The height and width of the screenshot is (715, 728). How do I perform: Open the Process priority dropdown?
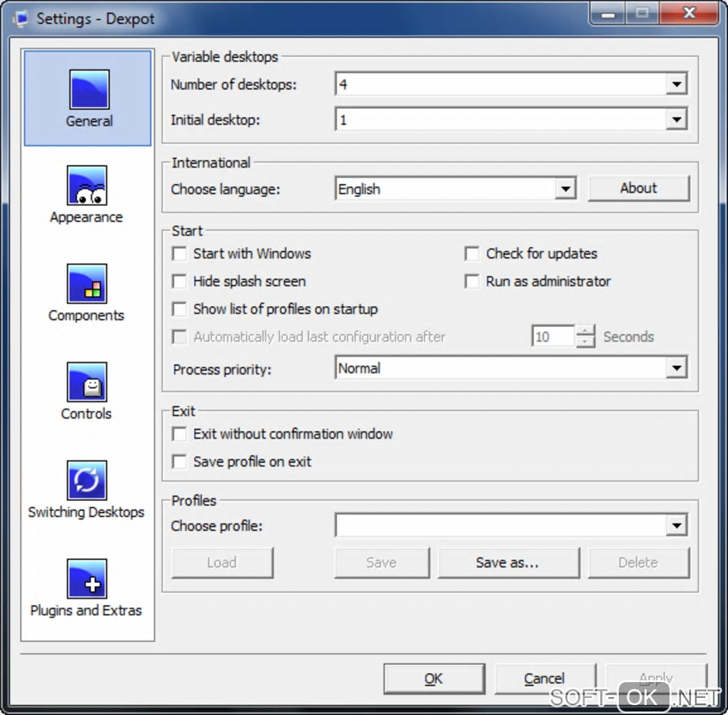pyautogui.click(x=677, y=368)
